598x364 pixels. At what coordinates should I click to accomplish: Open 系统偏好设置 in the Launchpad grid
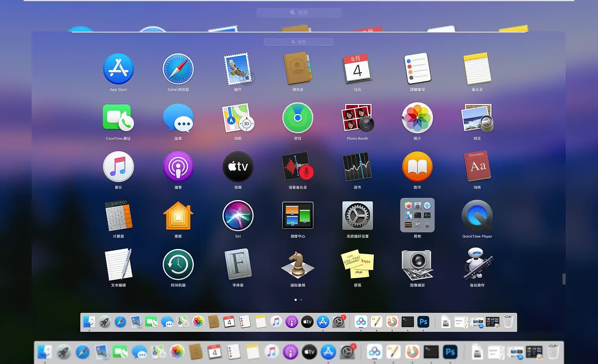click(358, 216)
